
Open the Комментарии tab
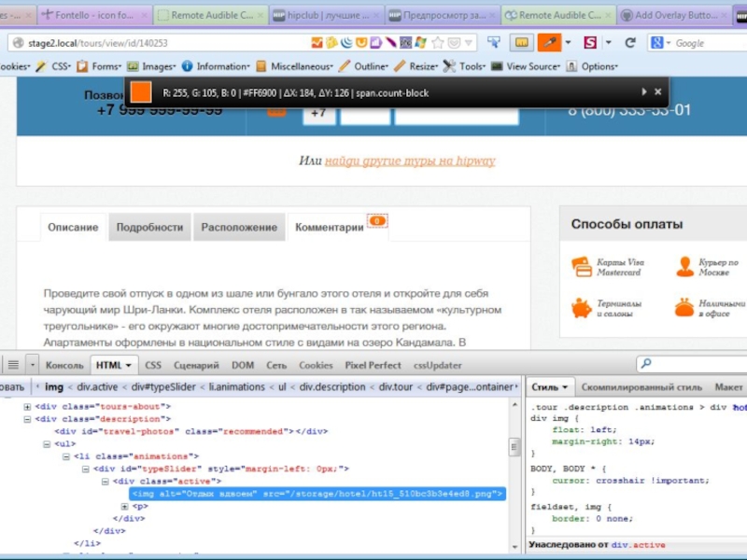pyautogui.click(x=330, y=227)
